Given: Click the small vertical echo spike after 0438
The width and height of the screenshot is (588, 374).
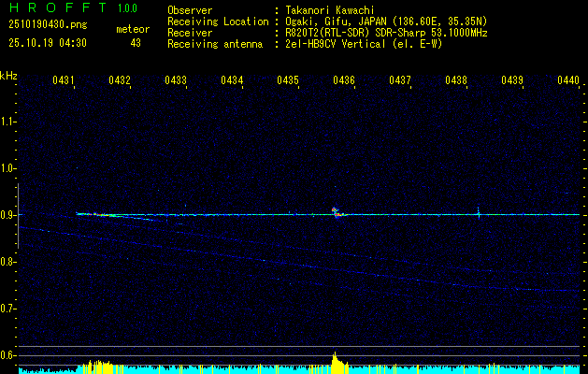Looking at the screenshot, I should (478, 212).
